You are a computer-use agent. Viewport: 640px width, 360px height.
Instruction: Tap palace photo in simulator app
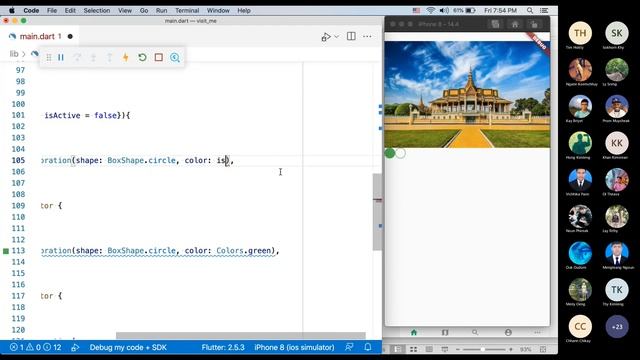pos(467,94)
